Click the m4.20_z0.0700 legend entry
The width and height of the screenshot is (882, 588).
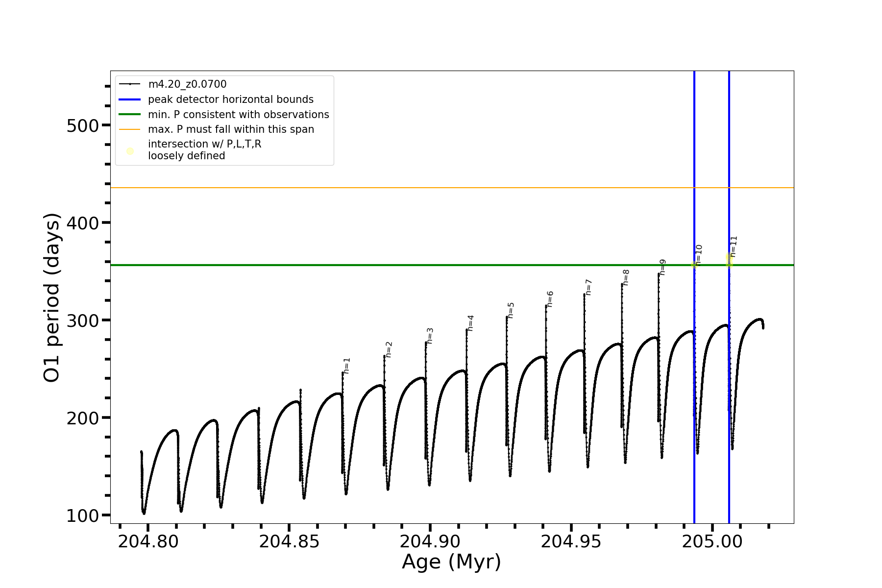pos(187,84)
